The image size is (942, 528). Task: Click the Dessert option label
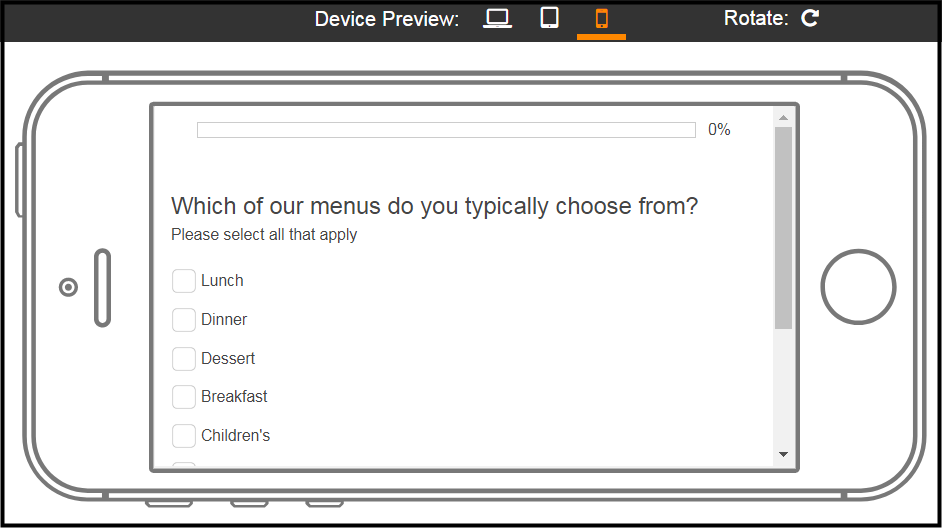point(228,359)
